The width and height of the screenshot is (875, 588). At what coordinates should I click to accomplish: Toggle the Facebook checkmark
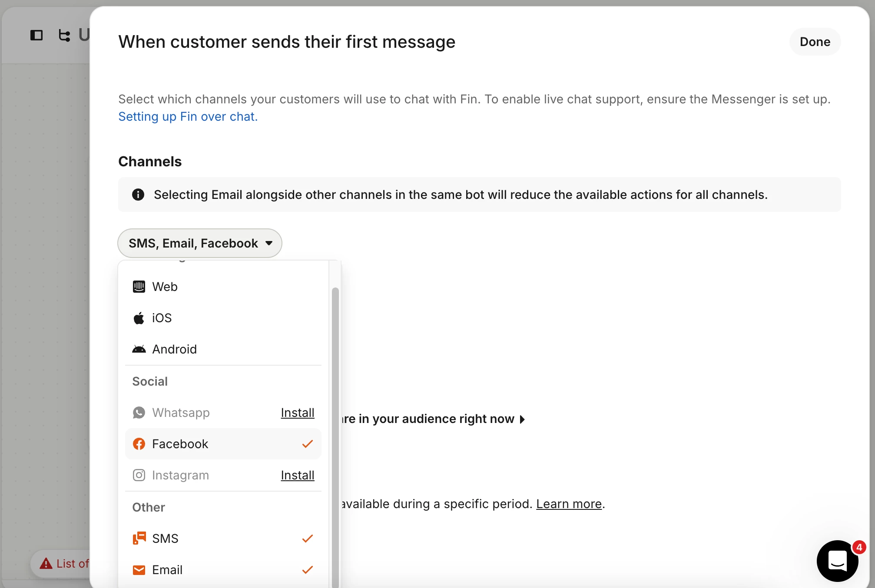[308, 444]
